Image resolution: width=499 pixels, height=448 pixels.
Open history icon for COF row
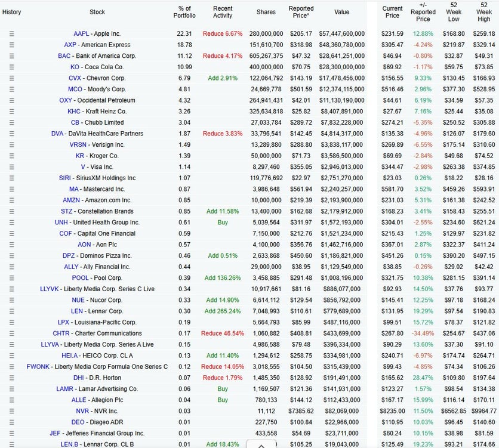12,234
